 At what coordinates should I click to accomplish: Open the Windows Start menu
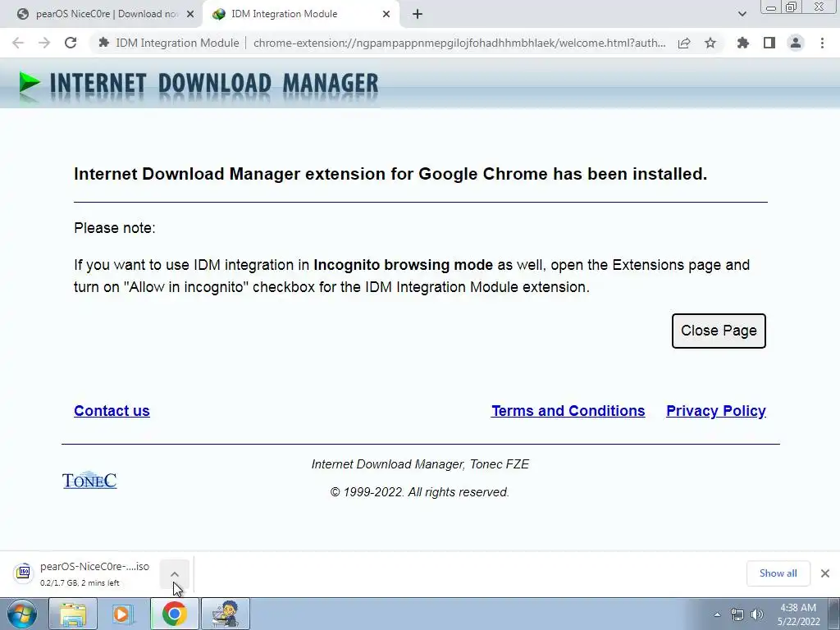pyautogui.click(x=22, y=614)
